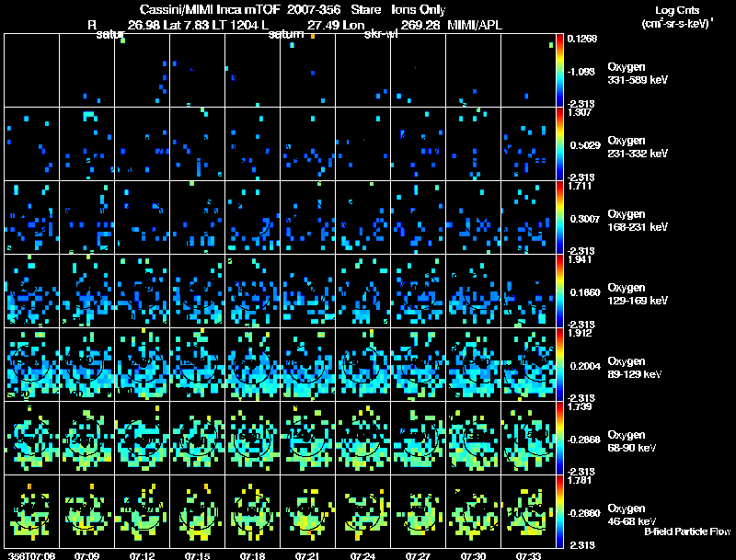Click the MIMI/APL text in header
Viewport: 736px width, 560px height.
474,24
